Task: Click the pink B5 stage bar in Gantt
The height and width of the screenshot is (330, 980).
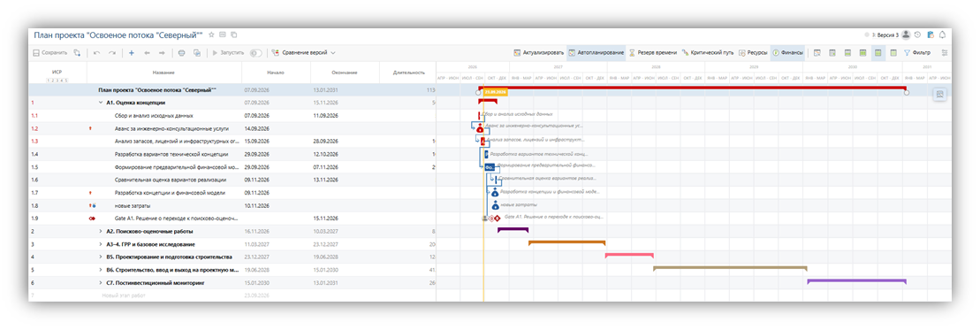Action: 629,256
